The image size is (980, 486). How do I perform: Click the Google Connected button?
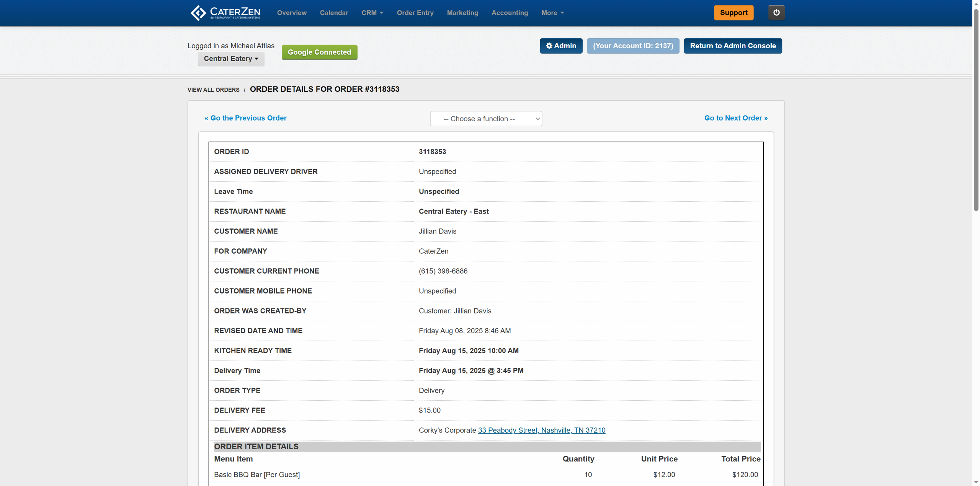[319, 52]
